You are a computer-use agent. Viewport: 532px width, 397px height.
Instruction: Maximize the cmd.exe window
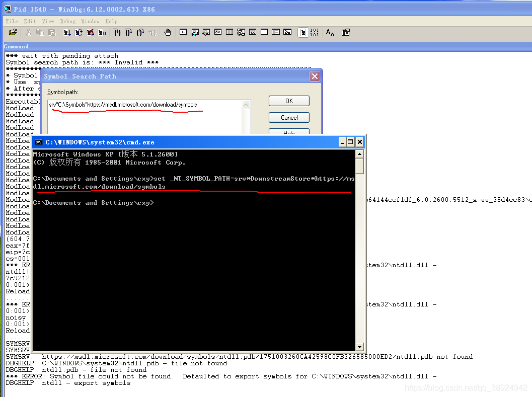[350, 142]
